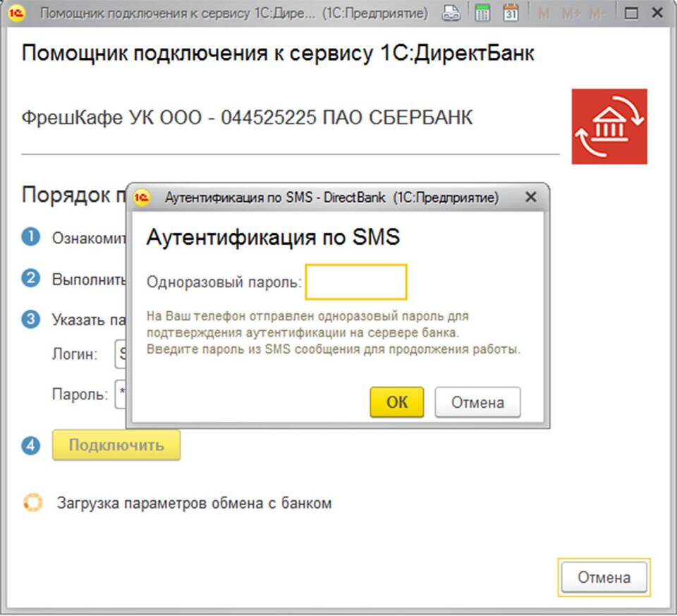Click the step 4 circle beside Подключить
The image size is (677, 616).
coord(30,446)
